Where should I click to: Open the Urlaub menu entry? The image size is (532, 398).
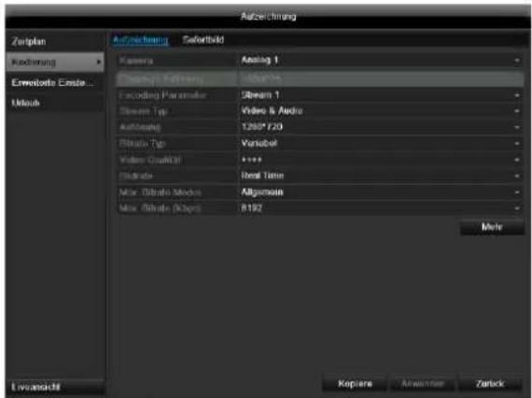coord(55,103)
